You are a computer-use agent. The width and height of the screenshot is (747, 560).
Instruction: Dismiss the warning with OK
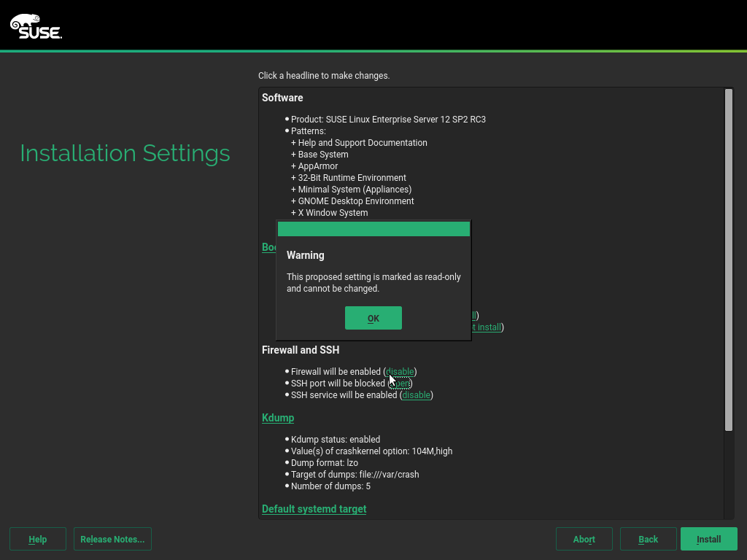373,318
